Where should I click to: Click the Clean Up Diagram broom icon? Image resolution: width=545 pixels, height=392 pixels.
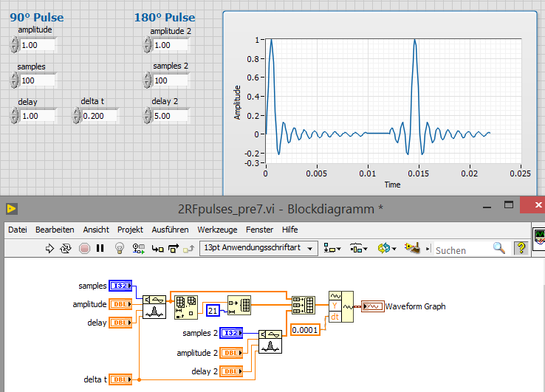(x=412, y=248)
